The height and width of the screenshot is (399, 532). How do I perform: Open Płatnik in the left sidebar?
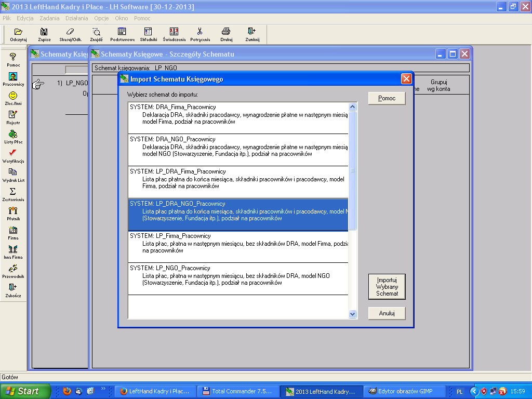click(x=13, y=214)
